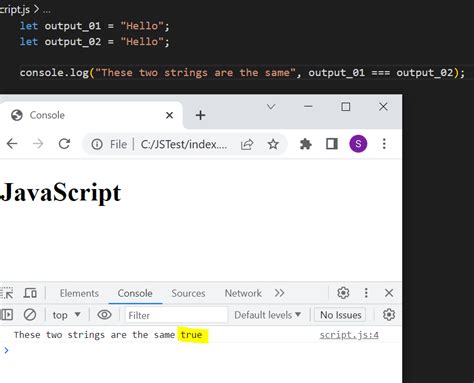
Task: Open console settings gear icon
Action: tap(389, 315)
